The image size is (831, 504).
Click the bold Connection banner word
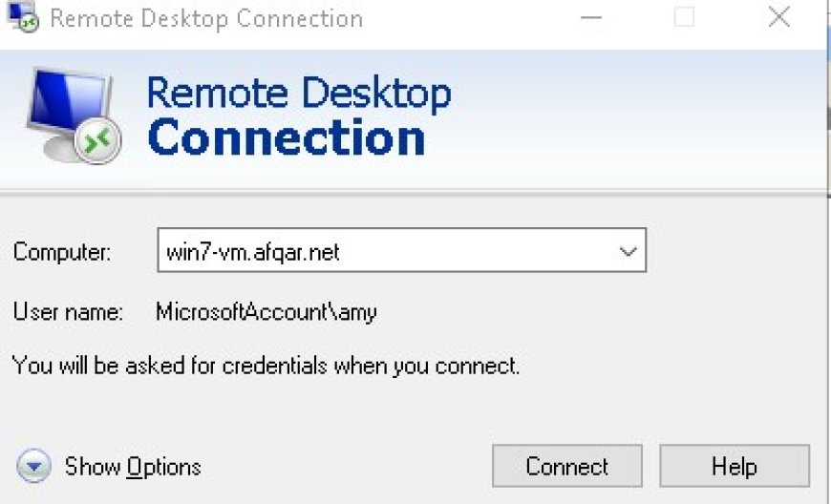click(x=287, y=137)
